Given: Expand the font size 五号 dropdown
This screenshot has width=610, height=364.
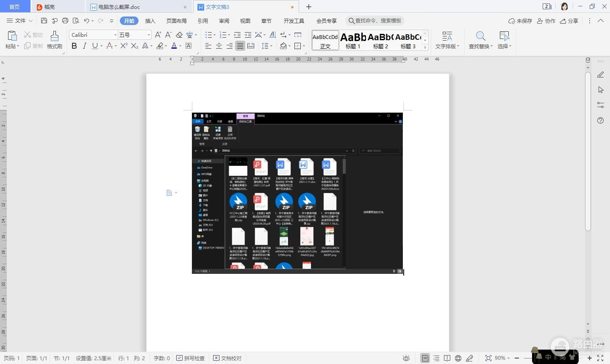Looking at the screenshot, I should (x=149, y=35).
